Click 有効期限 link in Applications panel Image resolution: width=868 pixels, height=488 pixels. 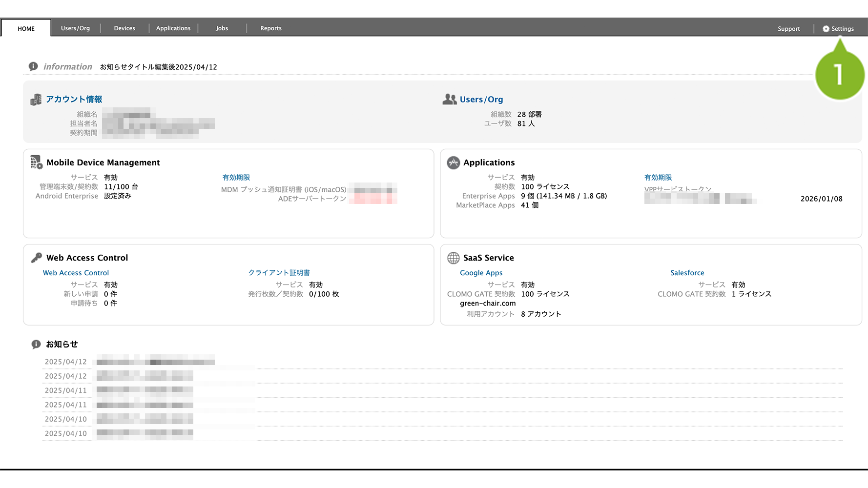click(658, 178)
